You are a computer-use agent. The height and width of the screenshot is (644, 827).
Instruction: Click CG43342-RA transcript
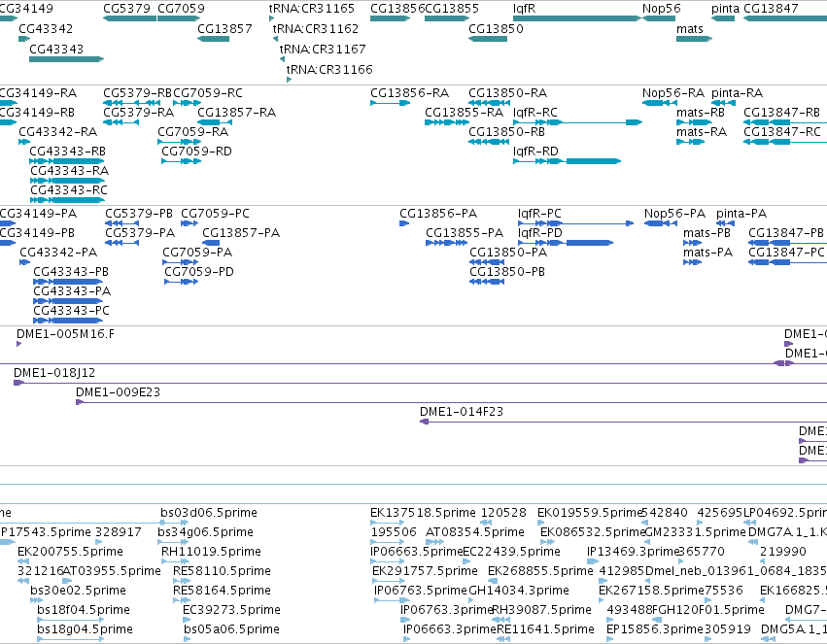tap(24, 142)
